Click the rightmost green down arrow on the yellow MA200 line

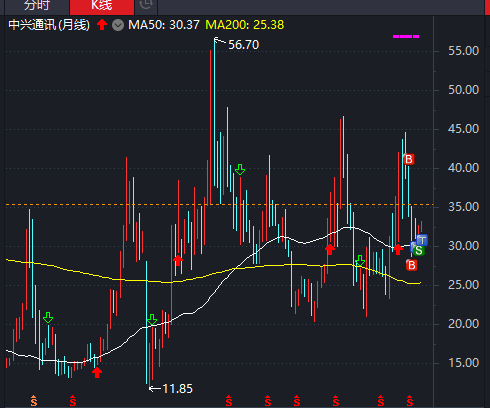pyautogui.click(x=360, y=260)
